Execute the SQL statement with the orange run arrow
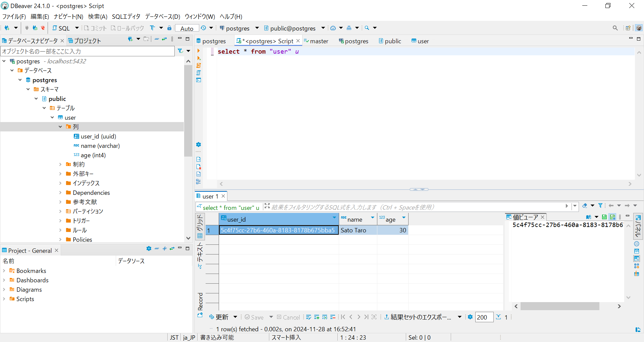 (x=199, y=51)
